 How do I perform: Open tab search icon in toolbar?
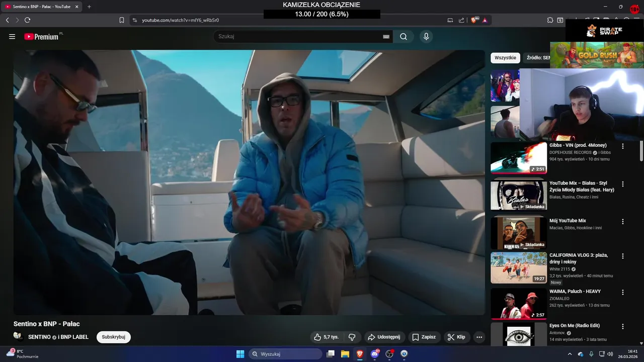[x=560, y=20]
